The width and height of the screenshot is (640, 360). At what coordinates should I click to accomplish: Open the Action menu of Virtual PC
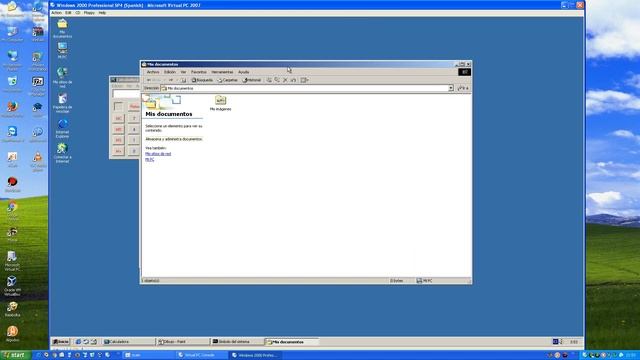56,13
